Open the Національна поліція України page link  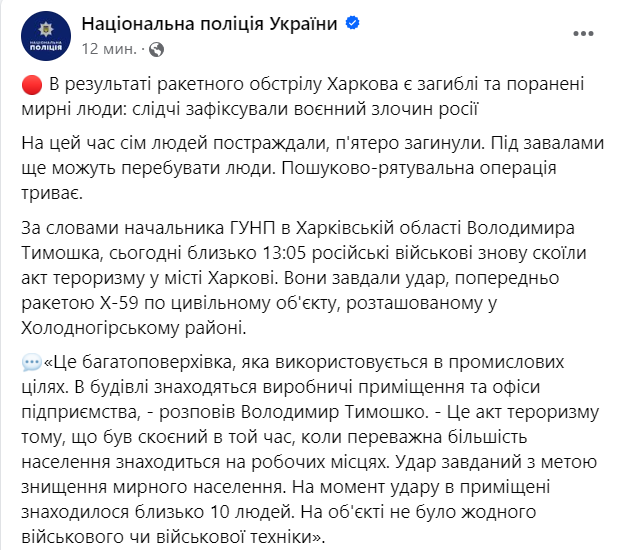tap(208, 24)
